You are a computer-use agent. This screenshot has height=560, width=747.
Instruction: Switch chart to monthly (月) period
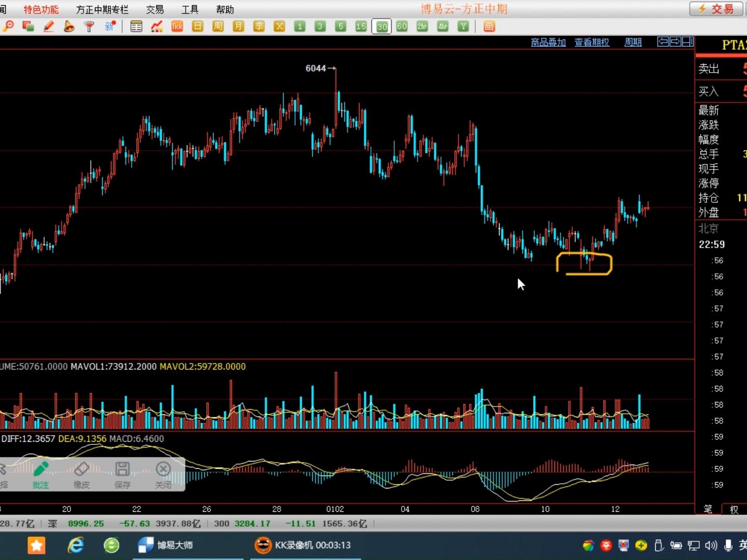(238, 26)
